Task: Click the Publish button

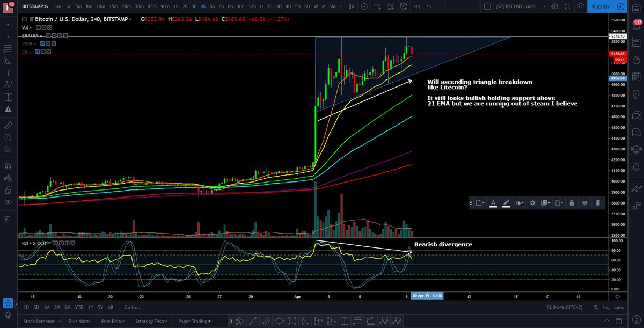Action: pyautogui.click(x=600, y=6)
